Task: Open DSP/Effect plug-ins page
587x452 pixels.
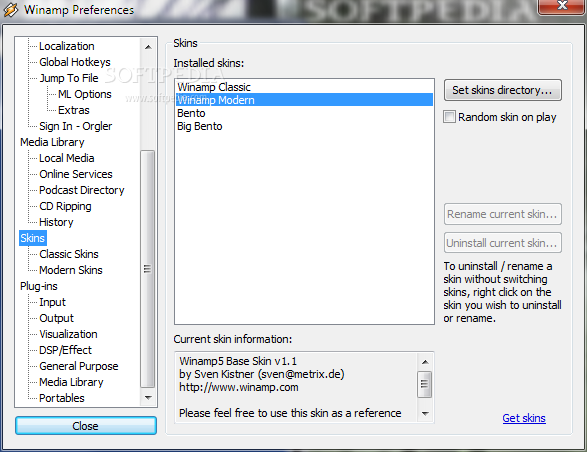Action: pos(66,350)
